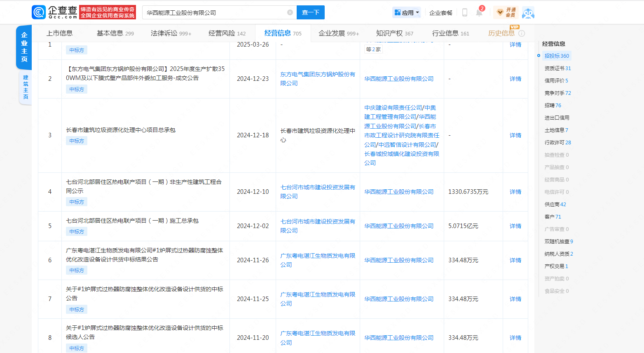This screenshot has width=644, height=353.
Task: Open 详情 for the 2024-12-02 row
Action: 515,226
